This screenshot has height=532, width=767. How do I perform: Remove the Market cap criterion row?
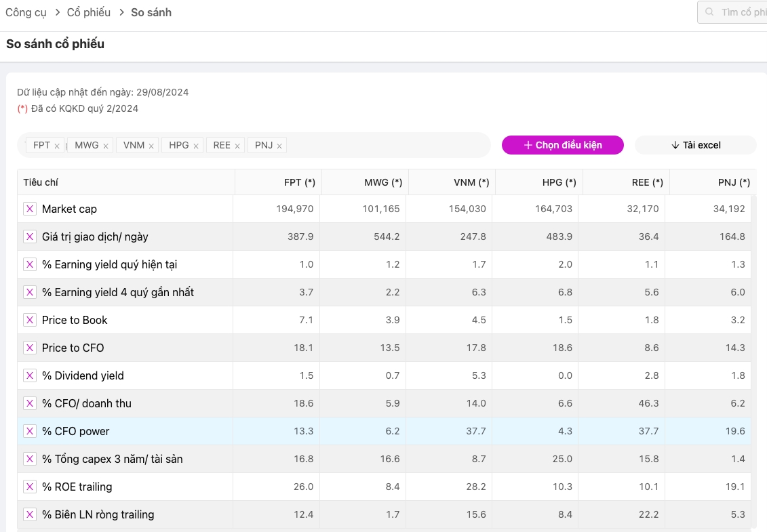30,209
